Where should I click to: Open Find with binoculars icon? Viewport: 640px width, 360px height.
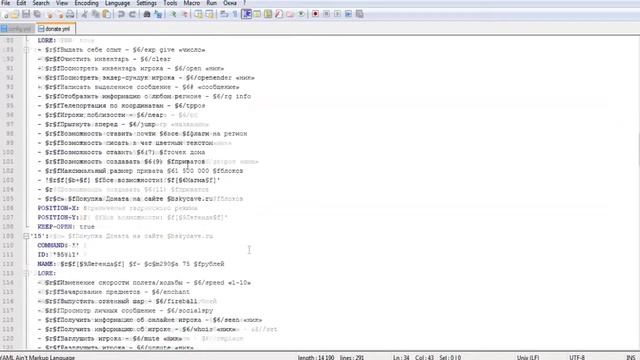tap(147, 14)
